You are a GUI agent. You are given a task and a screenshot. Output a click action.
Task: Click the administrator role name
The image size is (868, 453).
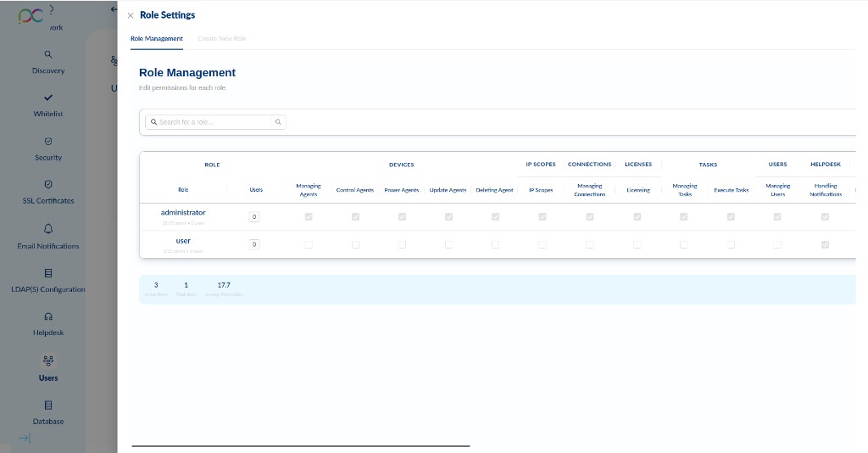tap(183, 213)
